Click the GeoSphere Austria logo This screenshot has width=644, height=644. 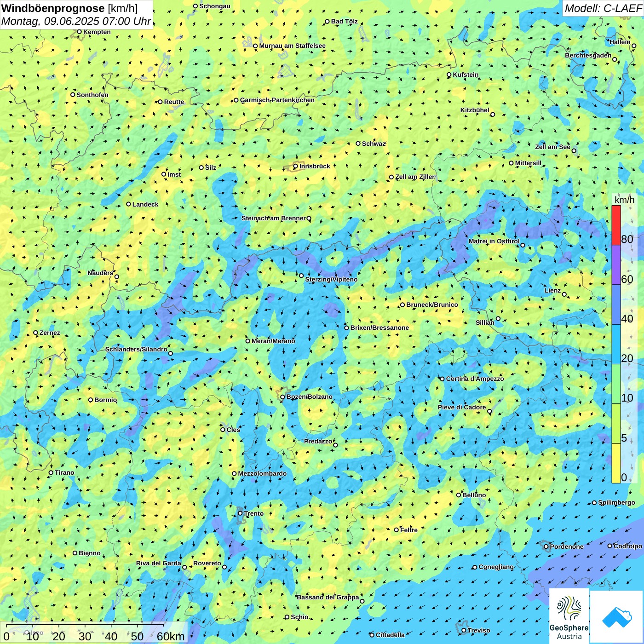click(569, 616)
